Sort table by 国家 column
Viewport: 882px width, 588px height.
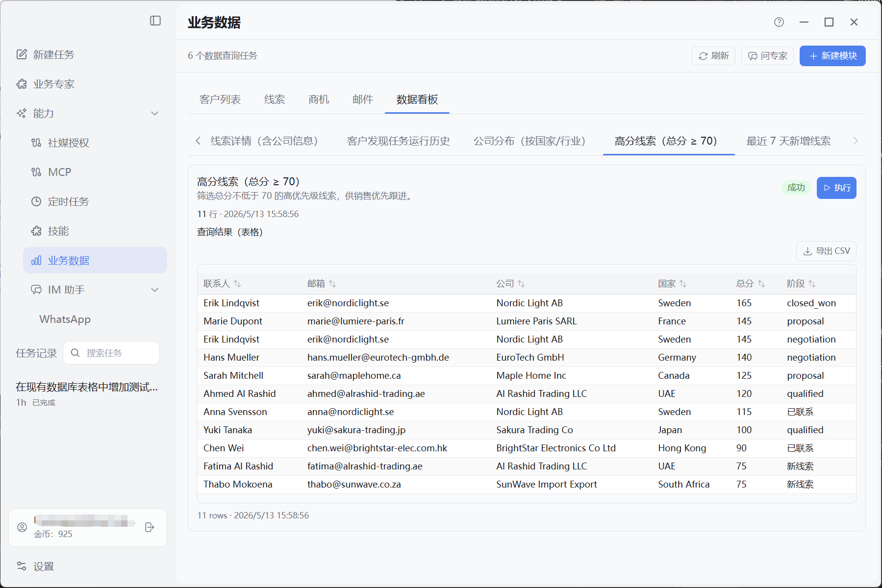click(x=683, y=284)
